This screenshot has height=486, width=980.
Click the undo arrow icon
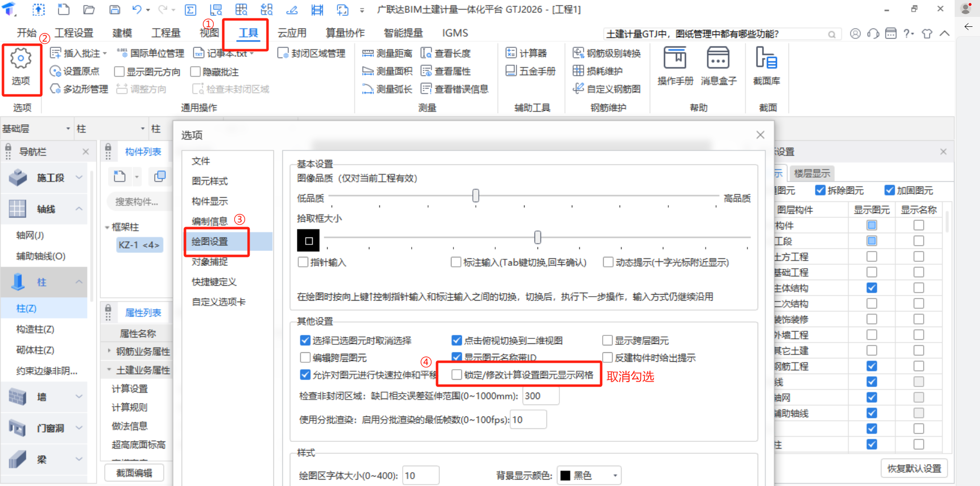[137, 9]
